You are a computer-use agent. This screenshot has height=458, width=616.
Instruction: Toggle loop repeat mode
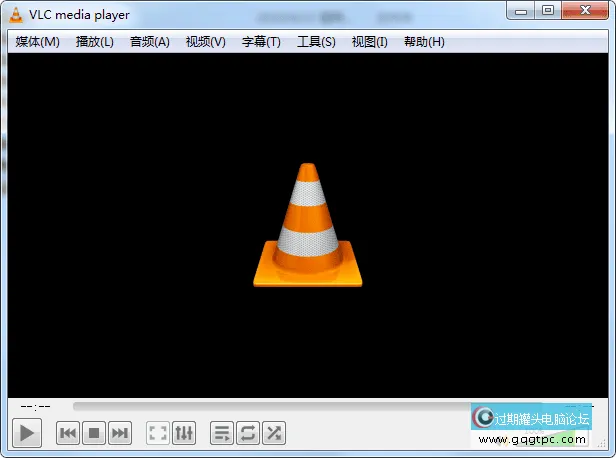[x=248, y=433]
